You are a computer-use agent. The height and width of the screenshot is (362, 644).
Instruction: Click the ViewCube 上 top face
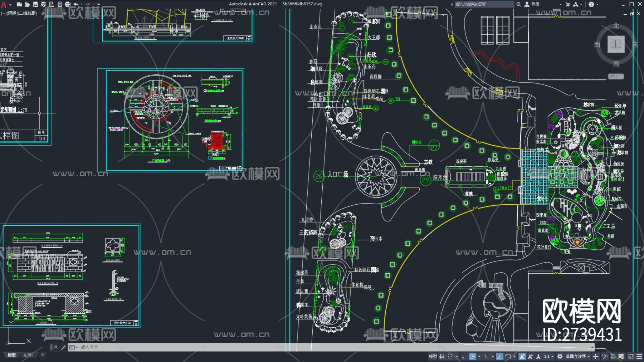616,44
